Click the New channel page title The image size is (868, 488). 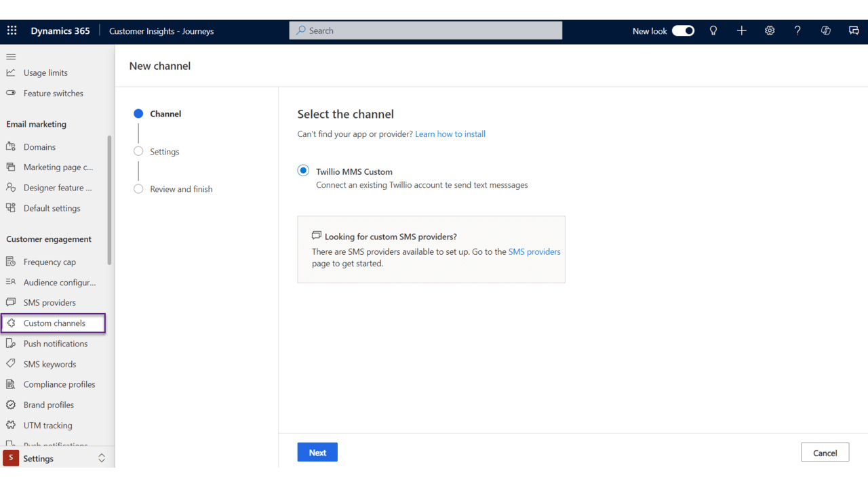pyautogui.click(x=160, y=66)
